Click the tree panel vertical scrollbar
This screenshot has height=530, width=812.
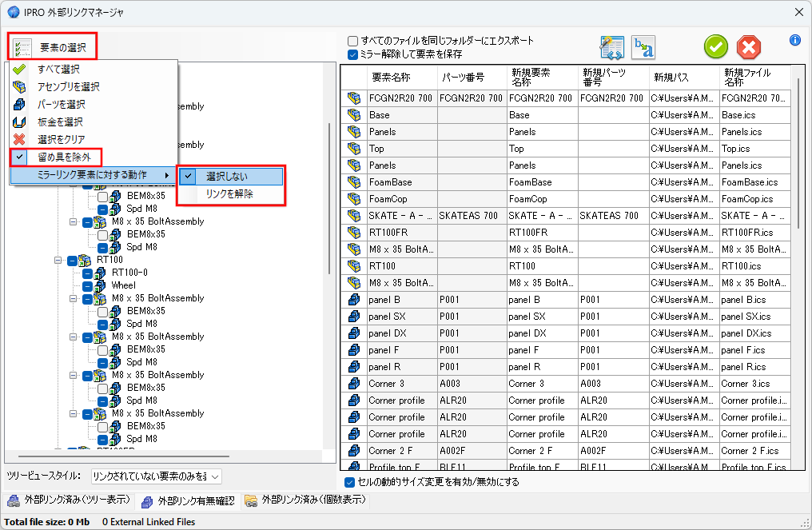point(328,199)
